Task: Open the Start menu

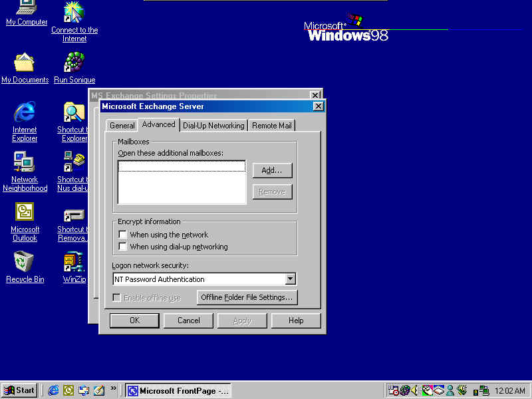Action: [19, 390]
